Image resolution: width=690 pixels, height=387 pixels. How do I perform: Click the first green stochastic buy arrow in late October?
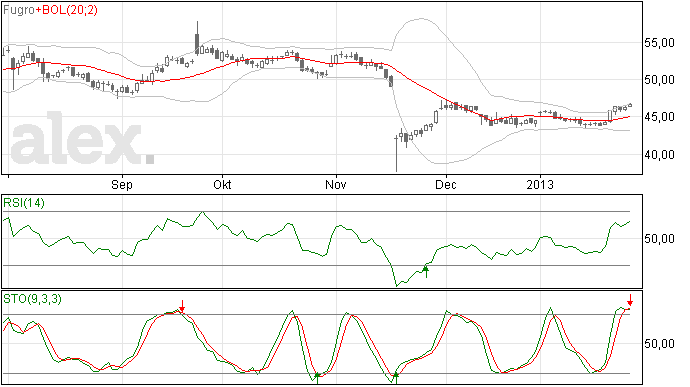317,378
